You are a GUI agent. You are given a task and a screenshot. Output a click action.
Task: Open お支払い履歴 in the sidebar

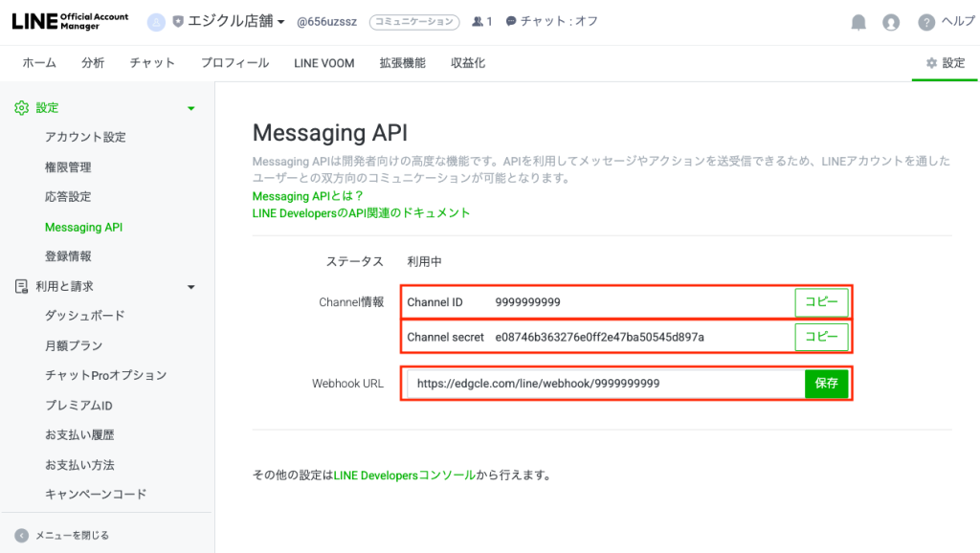pyautogui.click(x=79, y=435)
